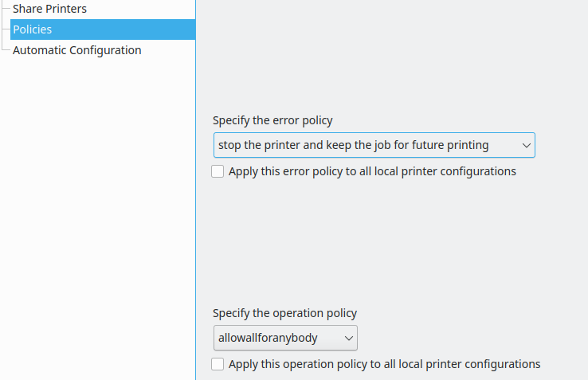Click the vertical divider beside the sidebar

(196, 190)
